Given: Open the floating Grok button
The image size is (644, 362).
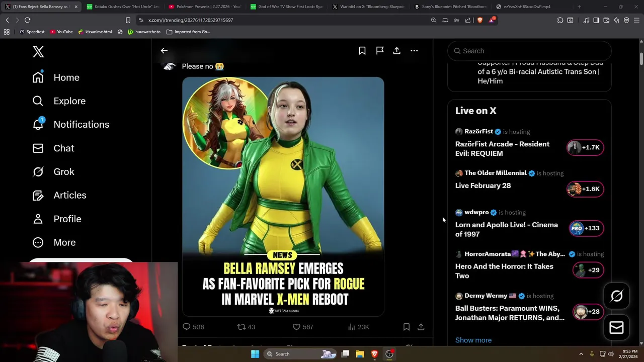Looking at the screenshot, I should [x=616, y=296].
